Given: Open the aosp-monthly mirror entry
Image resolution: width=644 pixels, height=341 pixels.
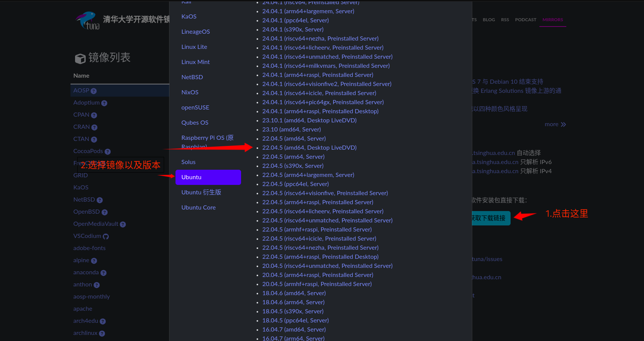Looking at the screenshot, I should coord(91,297).
